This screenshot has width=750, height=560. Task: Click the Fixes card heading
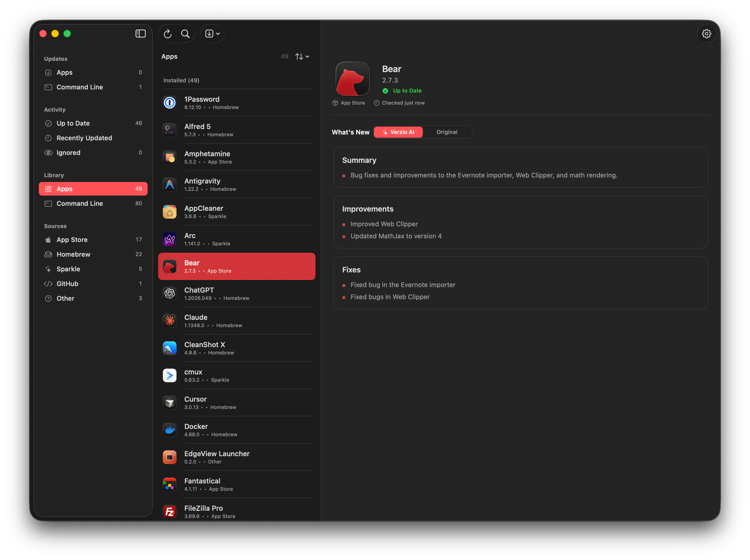351,270
